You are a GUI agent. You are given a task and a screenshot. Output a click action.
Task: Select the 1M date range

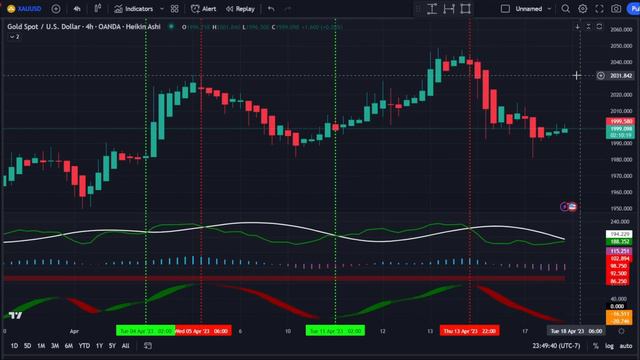(41, 346)
